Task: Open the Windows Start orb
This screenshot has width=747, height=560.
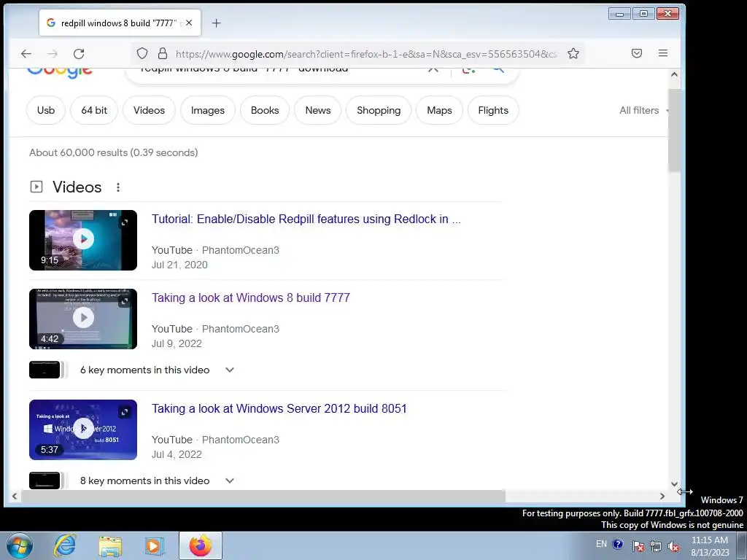Action: coord(20,545)
